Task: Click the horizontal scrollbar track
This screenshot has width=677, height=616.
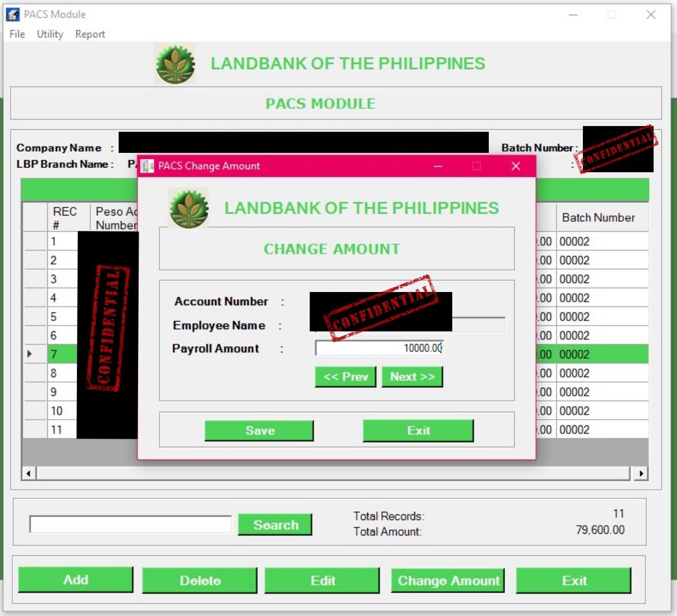Action: click(x=333, y=473)
